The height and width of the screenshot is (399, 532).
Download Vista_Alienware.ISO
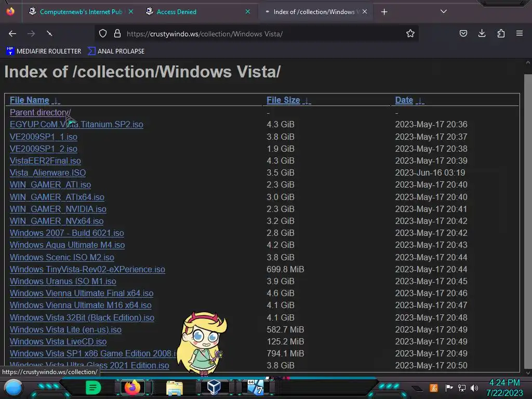pos(47,172)
